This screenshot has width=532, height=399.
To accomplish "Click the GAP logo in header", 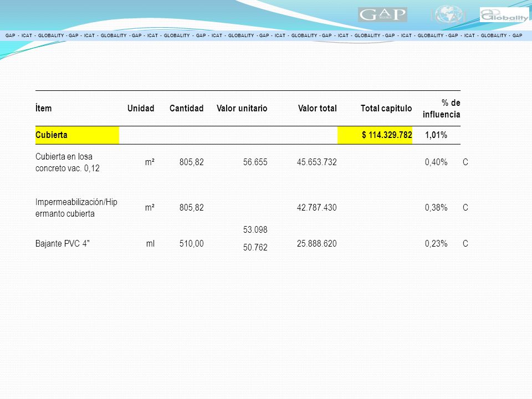I will 382,14.
